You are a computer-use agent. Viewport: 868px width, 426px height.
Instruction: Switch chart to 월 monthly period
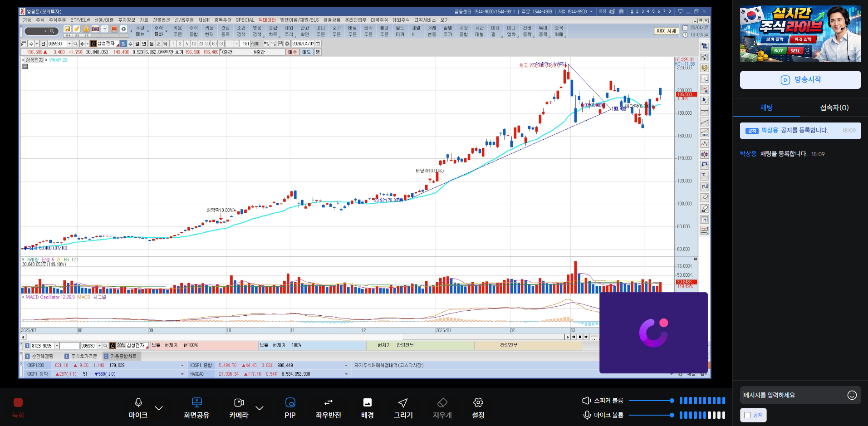[x=137, y=44]
